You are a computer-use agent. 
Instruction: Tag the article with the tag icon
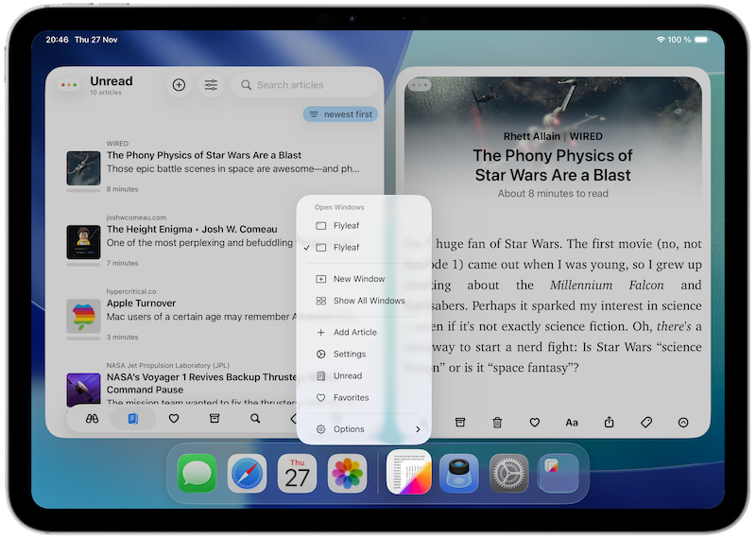point(645,423)
